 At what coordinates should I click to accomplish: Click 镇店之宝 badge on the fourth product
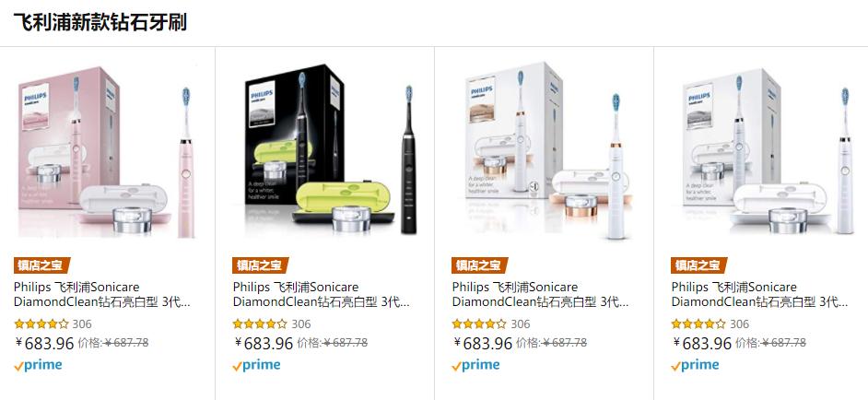(x=699, y=265)
